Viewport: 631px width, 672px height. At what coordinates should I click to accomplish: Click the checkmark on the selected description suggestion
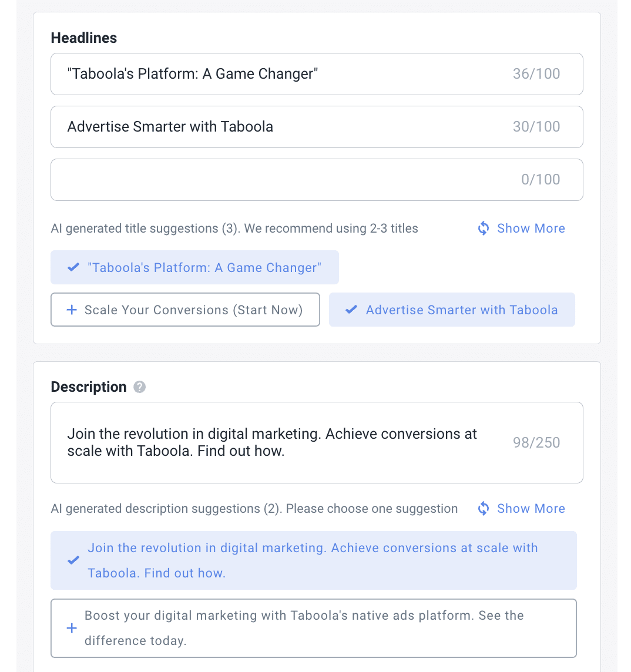[x=73, y=560]
